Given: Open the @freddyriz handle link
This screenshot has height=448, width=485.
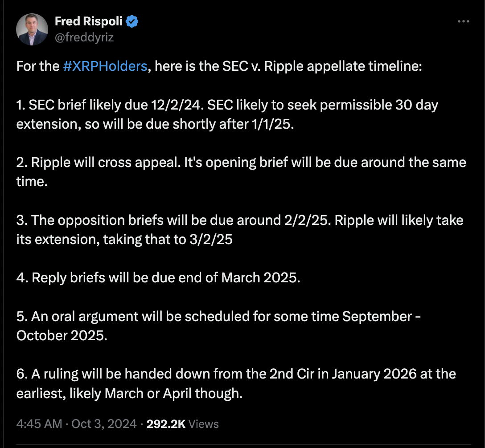Looking at the screenshot, I should coord(84,37).
